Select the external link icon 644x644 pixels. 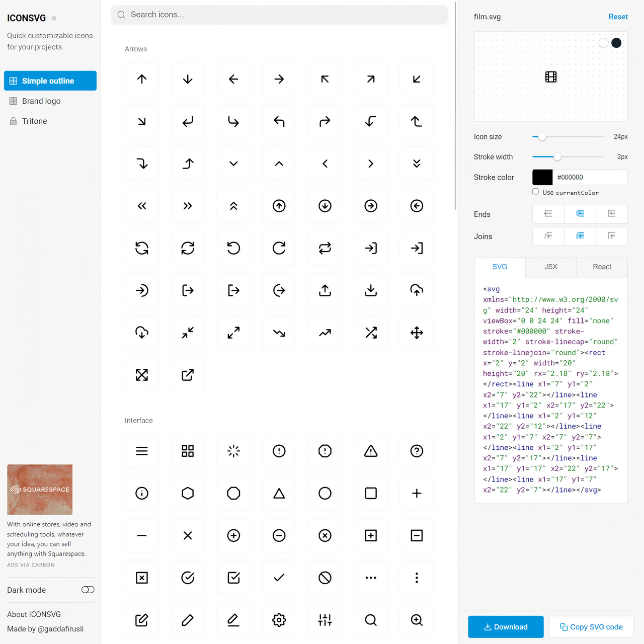(188, 375)
